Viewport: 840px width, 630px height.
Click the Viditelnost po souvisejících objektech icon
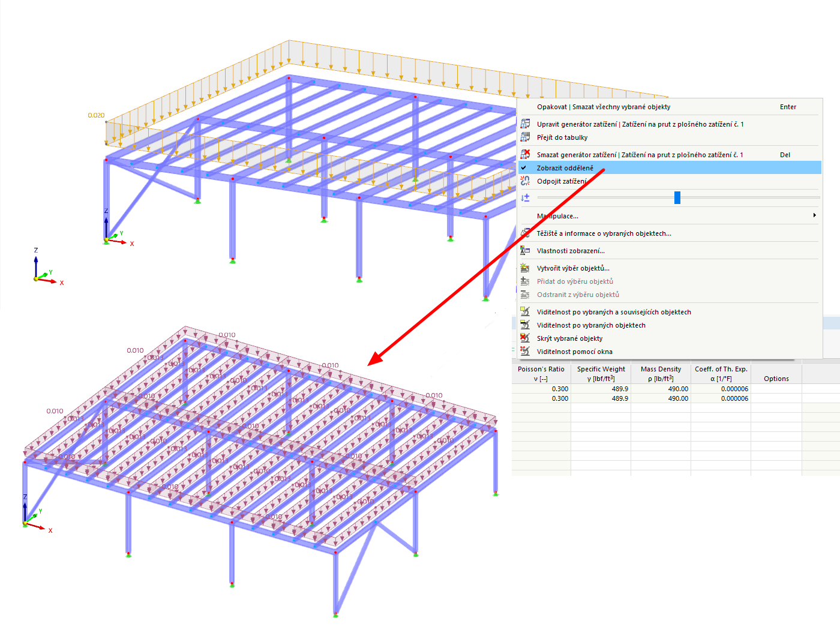pyautogui.click(x=525, y=311)
